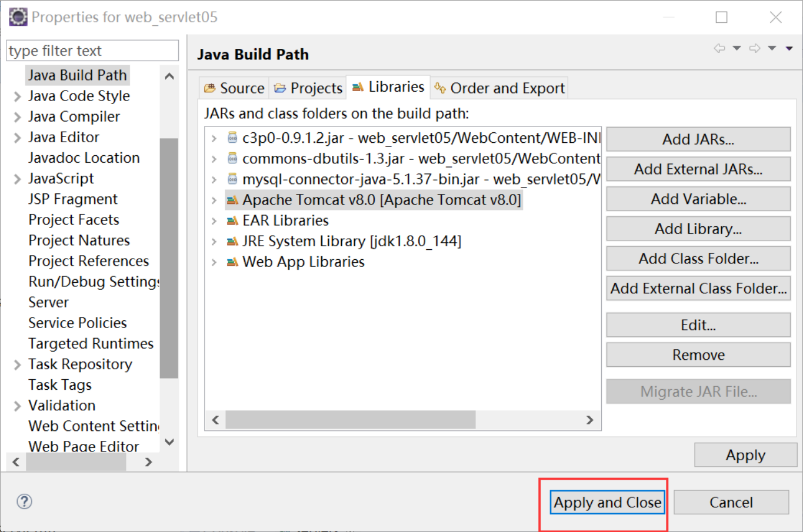Image resolution: width=803 pixels, height=532 pixels.
Task: Expand the mysql-connector-java-5.1.37-bin.jar entry
Action: [214, 180]
